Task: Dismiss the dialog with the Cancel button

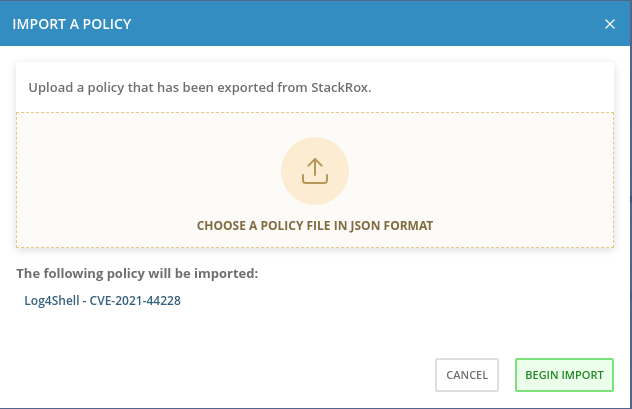Action: click(x=467, y=375)
